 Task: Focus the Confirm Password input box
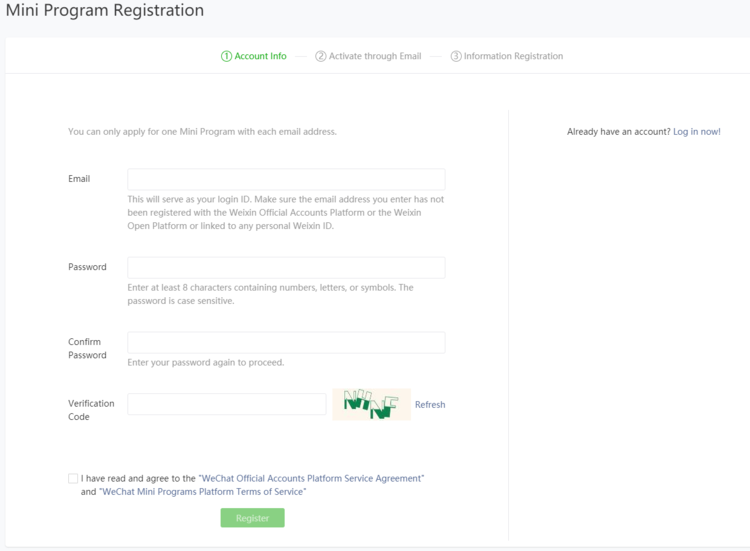(x=286, y=342)
